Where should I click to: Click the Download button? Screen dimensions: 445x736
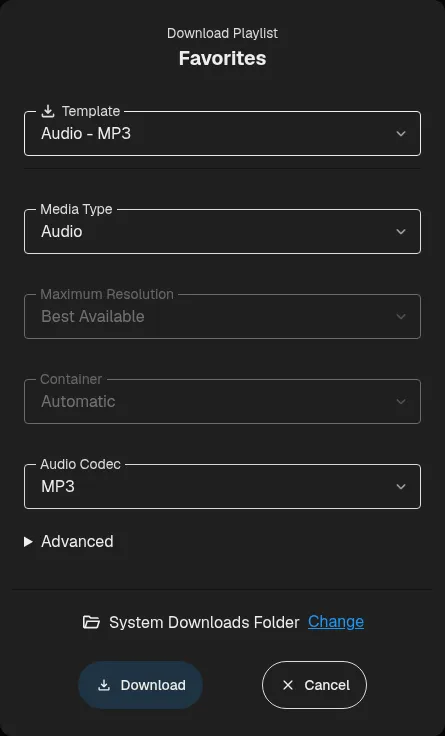140,685
